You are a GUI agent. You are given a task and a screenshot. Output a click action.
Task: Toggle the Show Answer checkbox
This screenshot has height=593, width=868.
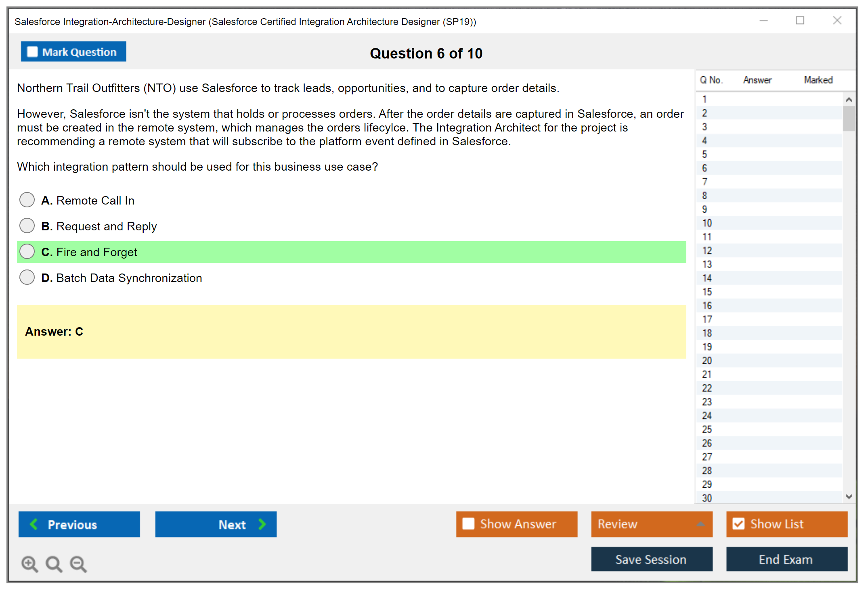468,524
